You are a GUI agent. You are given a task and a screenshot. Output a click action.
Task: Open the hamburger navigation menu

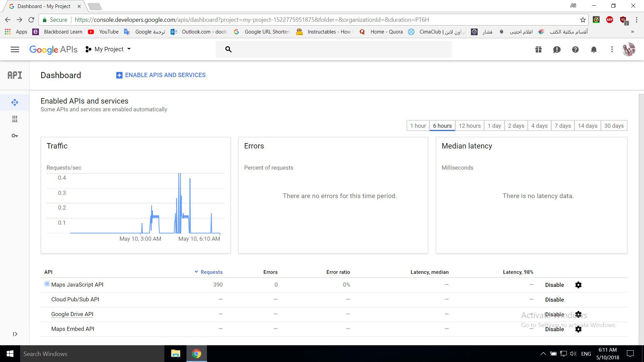click(15, 50)
